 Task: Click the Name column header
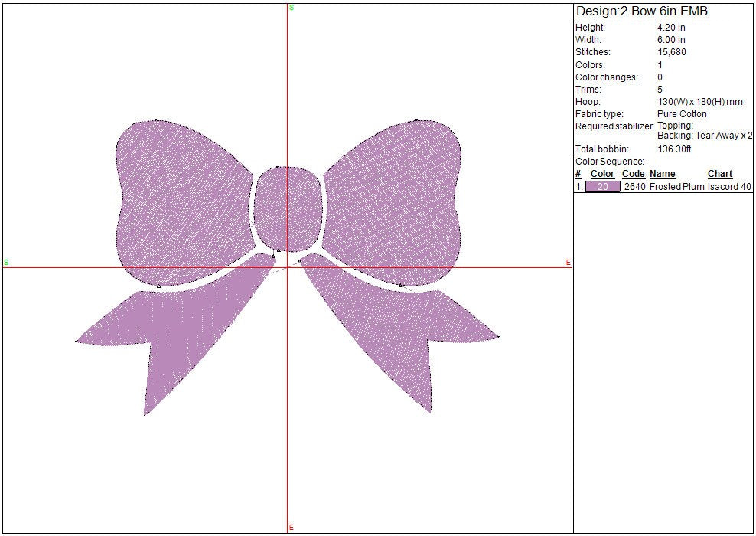tap(663, 175)
